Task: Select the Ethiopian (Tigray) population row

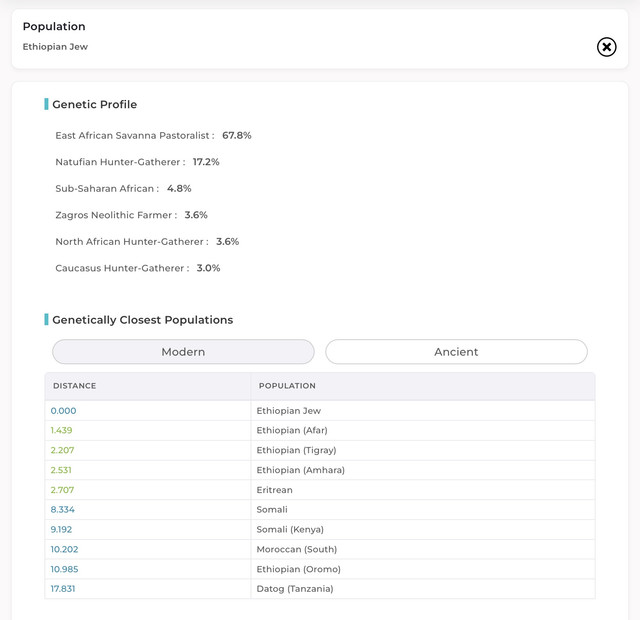Action: [320, 450]
